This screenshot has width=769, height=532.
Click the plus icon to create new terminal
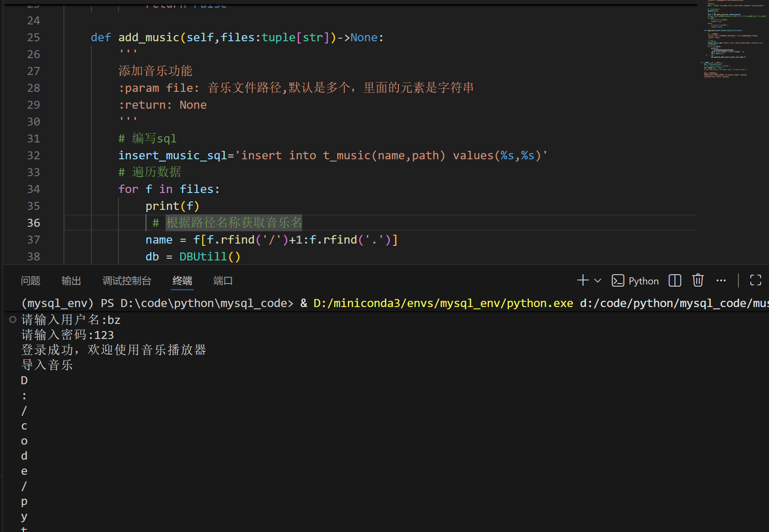click(582, 280)
